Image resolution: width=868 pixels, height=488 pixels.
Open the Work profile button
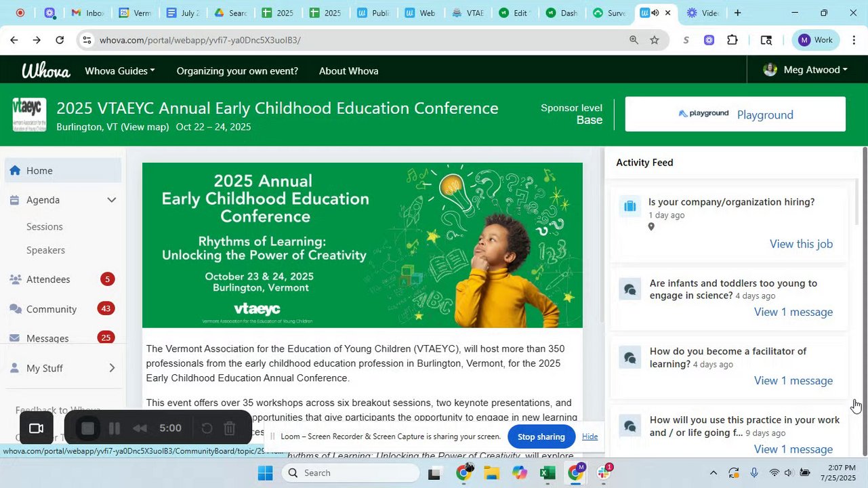pos(816,40)
